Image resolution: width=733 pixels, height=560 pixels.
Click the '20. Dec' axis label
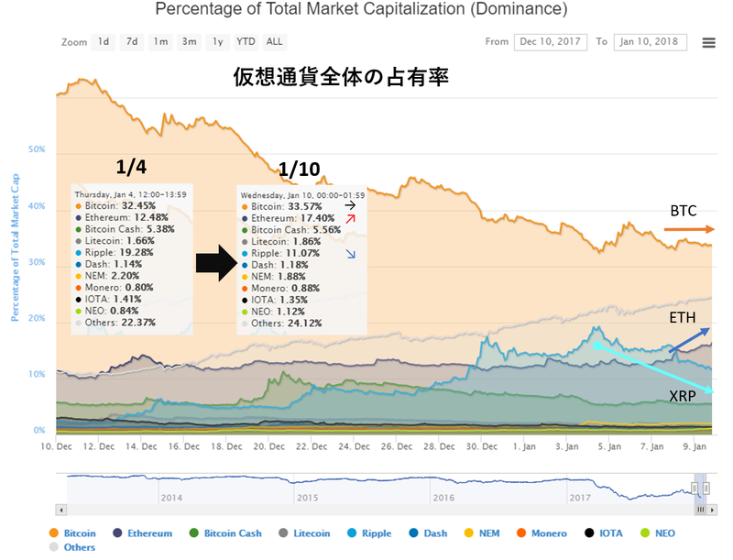(268, 447)
